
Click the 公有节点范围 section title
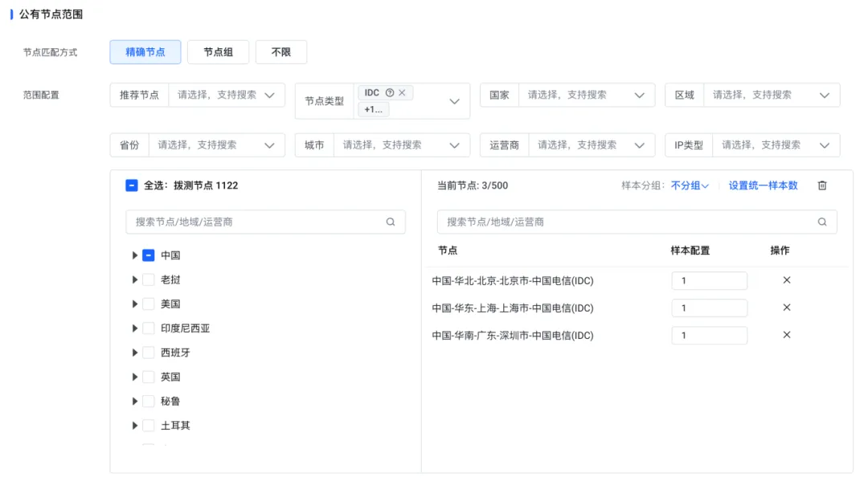coord(51,14)
